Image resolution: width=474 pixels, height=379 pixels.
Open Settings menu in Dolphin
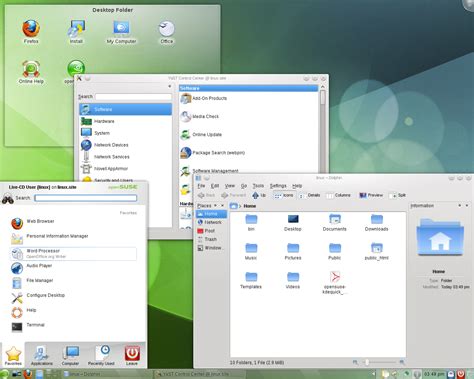coord(278,186)
